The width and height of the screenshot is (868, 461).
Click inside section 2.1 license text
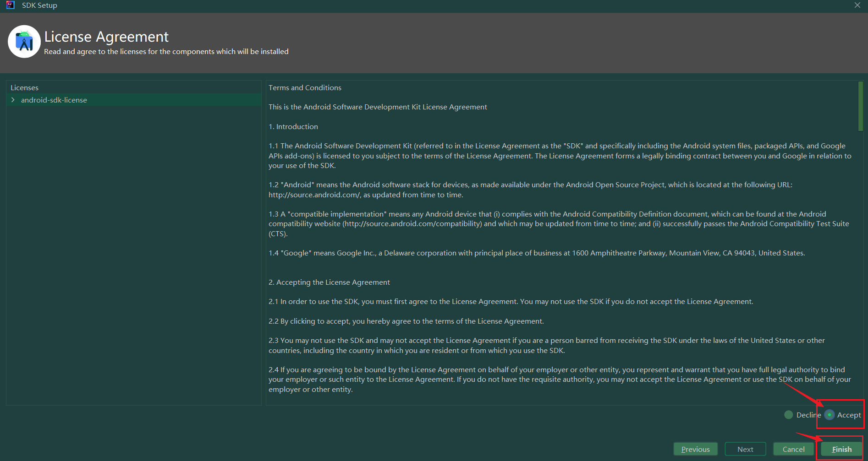pos(511,301)
